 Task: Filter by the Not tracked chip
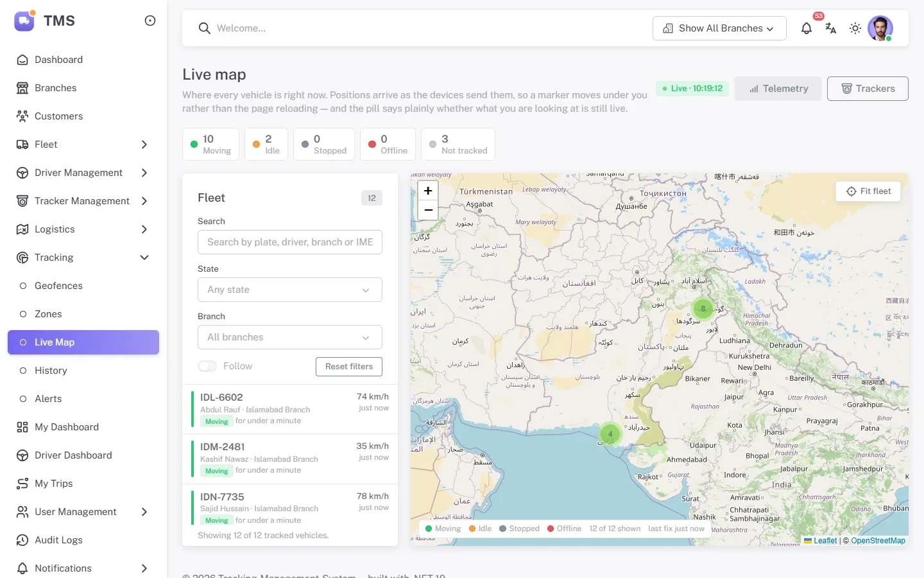click(458, 144)
